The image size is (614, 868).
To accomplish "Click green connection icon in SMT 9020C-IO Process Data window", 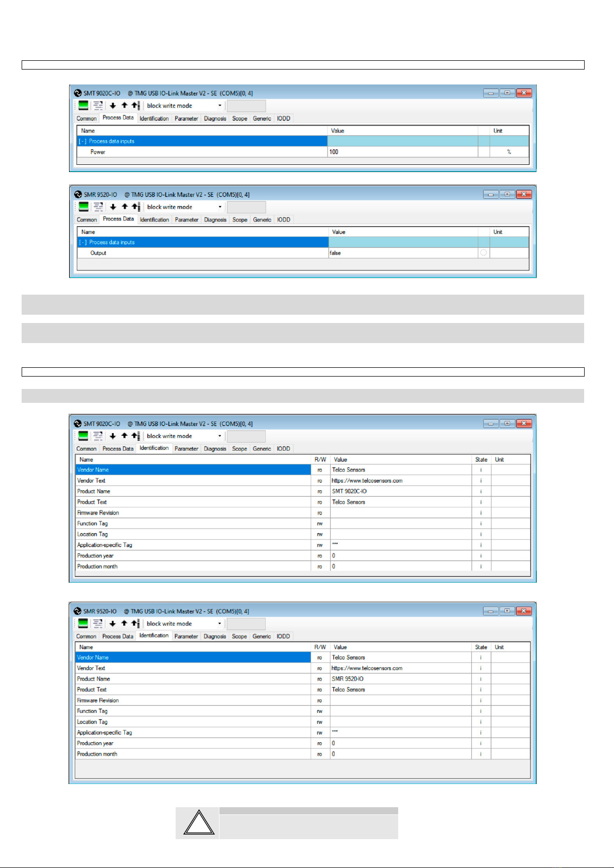I will [83, 106].
